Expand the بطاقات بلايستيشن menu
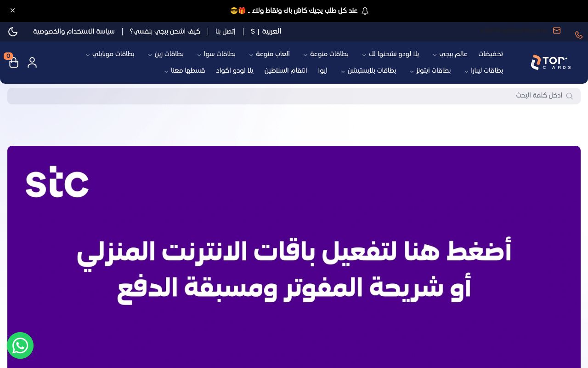 pos(368,70)
